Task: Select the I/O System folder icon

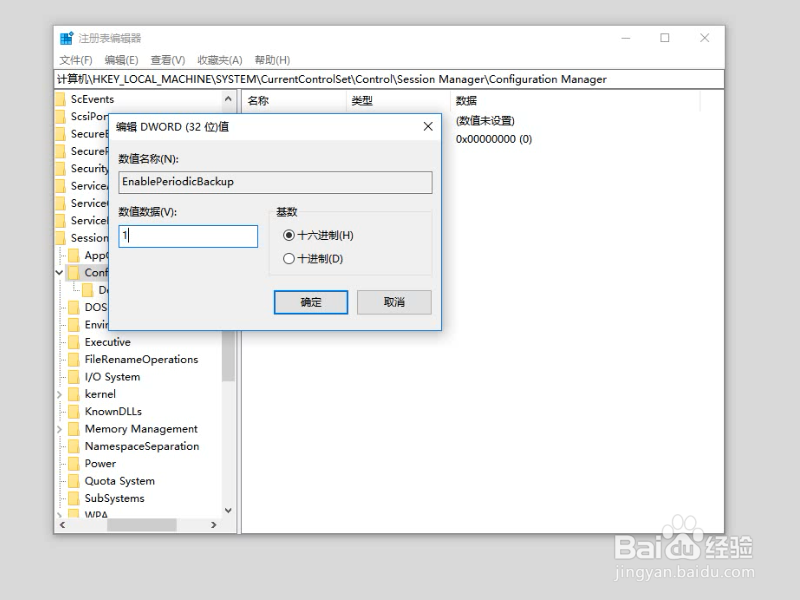Action: click(x=76, y=376)
